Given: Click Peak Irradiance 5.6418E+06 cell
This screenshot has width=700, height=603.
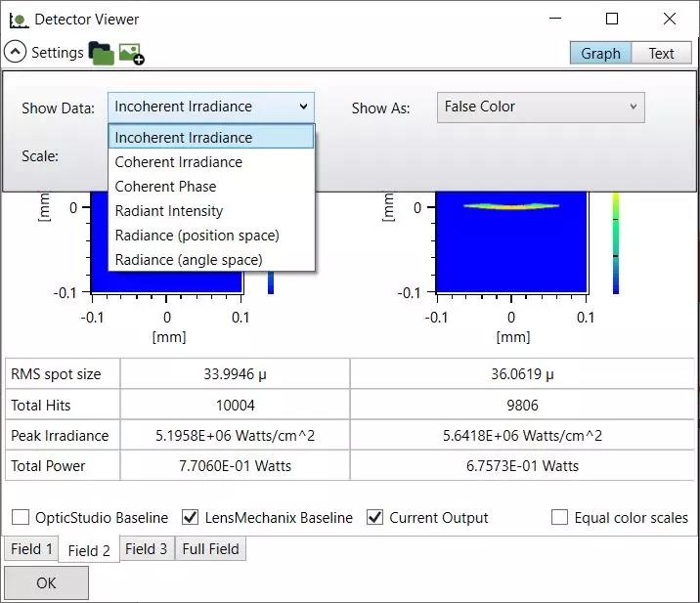Looking at the screenshot, I should (x=522, y=435).
